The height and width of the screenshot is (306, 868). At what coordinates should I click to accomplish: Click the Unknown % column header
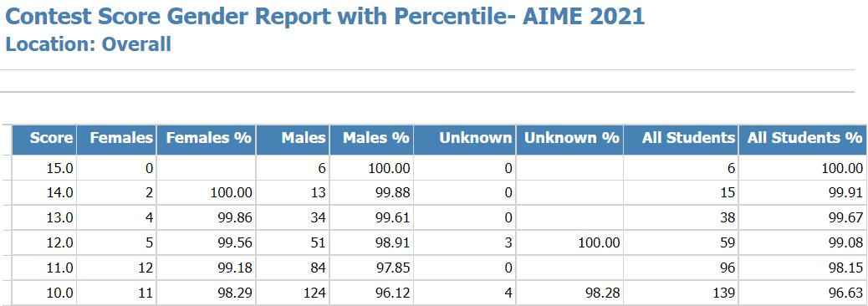click(x=569, y=140)
